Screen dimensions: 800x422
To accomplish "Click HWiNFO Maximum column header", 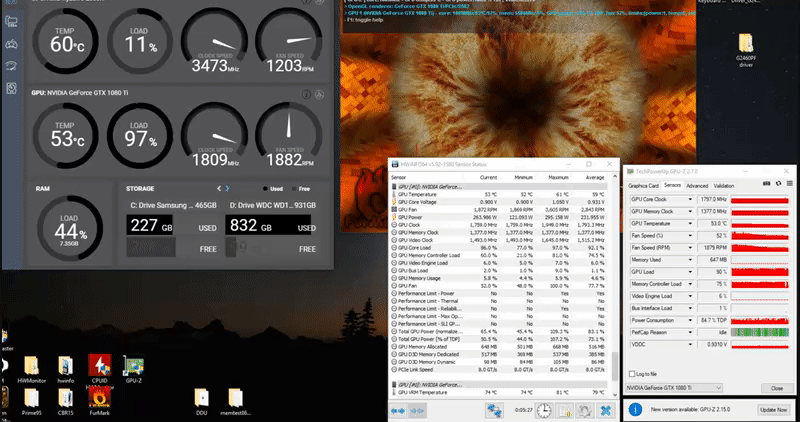I will (558, 178).
